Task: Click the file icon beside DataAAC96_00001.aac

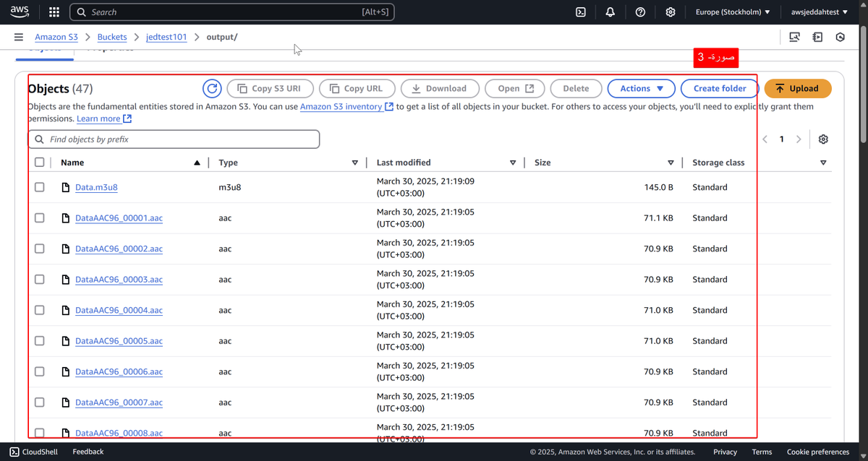Action: pos(66,218)
